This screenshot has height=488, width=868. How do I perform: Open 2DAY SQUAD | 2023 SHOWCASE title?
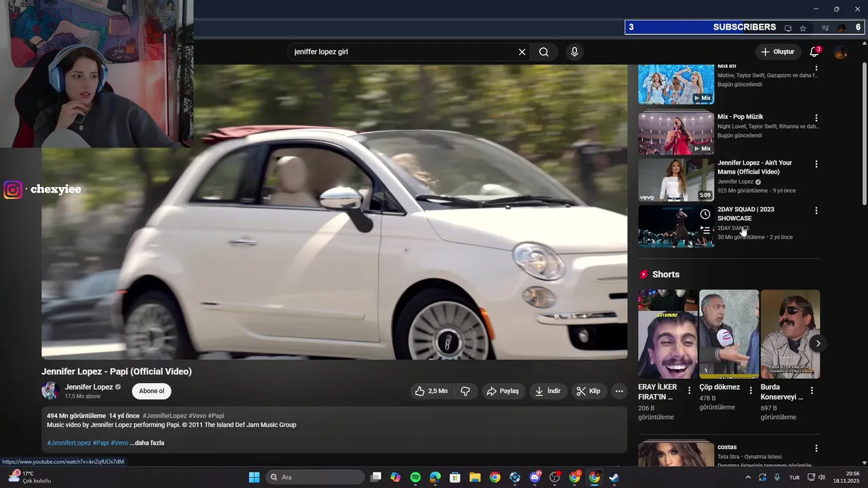[746, 213]
